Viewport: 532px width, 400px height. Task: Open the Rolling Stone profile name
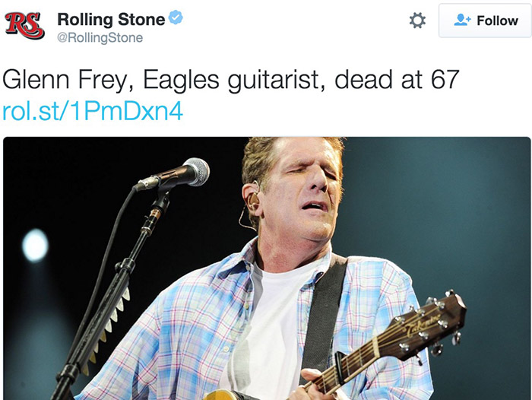point(111,19)
